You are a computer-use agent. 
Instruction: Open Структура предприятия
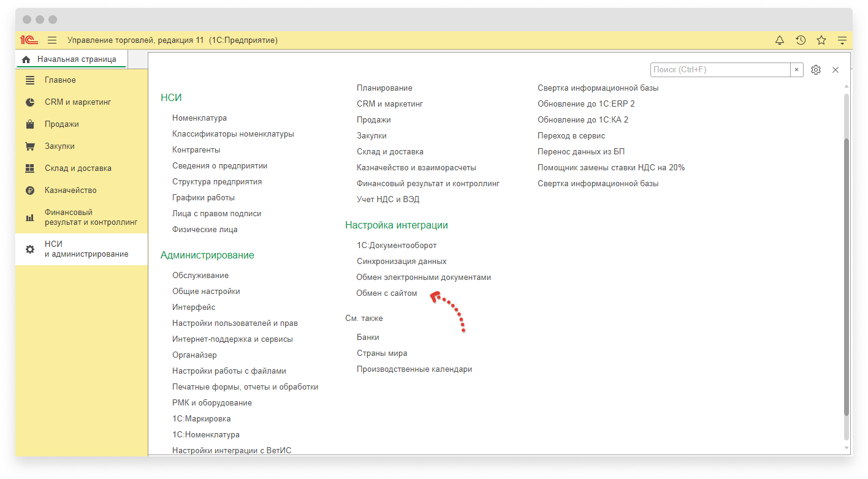coord(217,182)
